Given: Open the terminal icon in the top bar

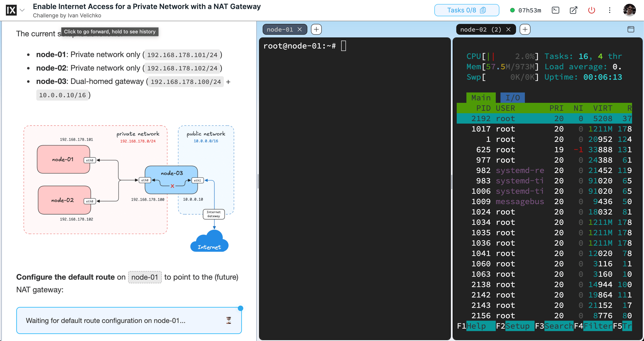Looking at the screenshot, I should [x=555, y=10].
